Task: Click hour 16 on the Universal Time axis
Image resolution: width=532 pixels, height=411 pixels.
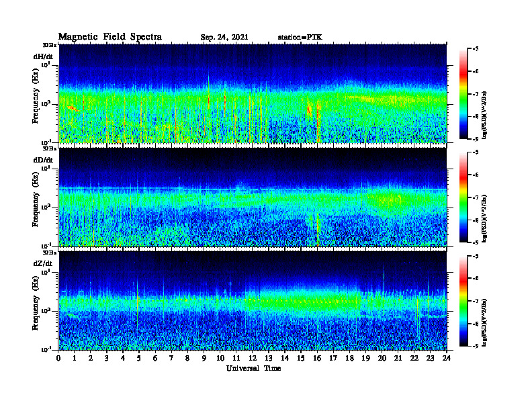Action: click(317, 359)
